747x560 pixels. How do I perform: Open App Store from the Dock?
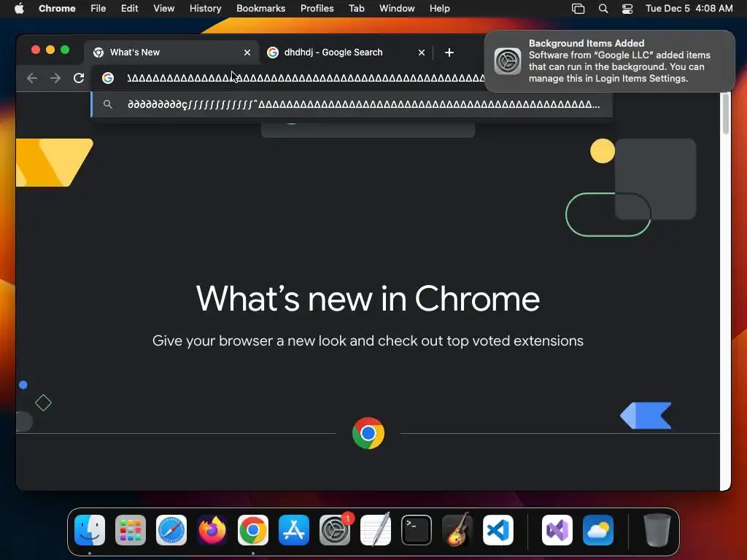(x=294, y=530)
